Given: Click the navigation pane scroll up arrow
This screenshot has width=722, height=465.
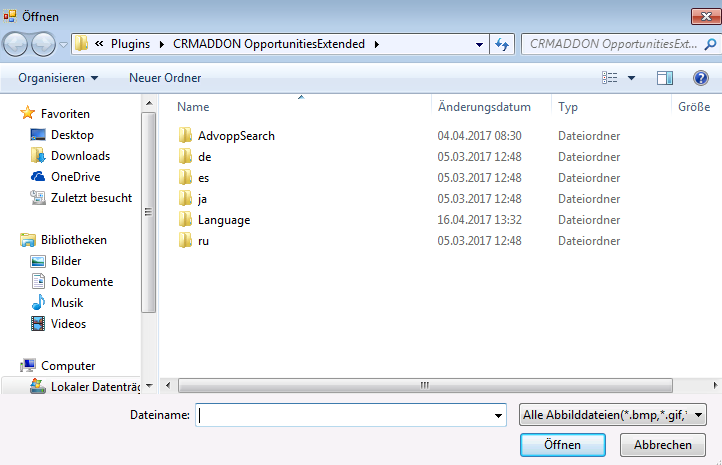Looking at the screenshot, I should [x=149, y=103].
